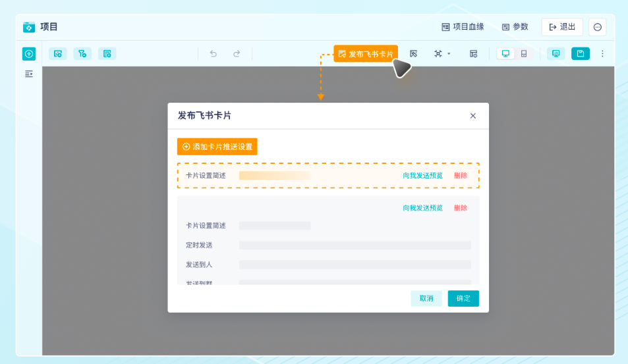Click 删除 in the expanded card
This screenshot has width=628, height=364.
point(461,208)
